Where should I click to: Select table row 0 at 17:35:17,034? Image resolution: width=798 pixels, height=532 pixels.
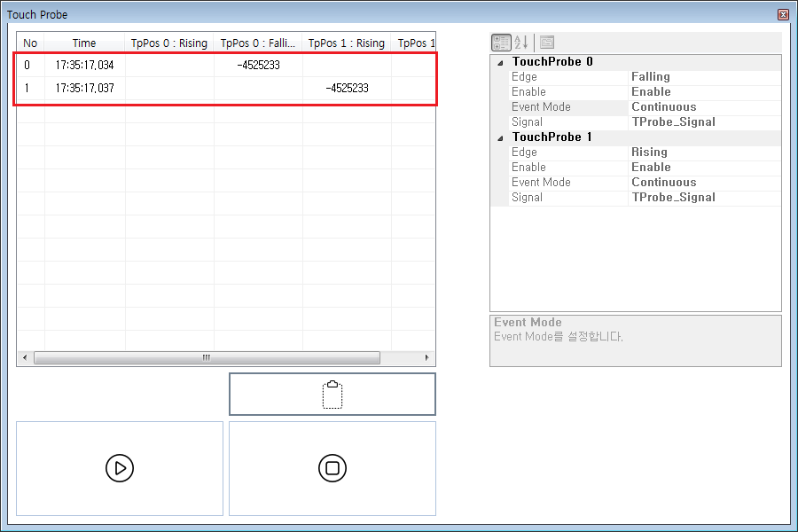(84, 66)
